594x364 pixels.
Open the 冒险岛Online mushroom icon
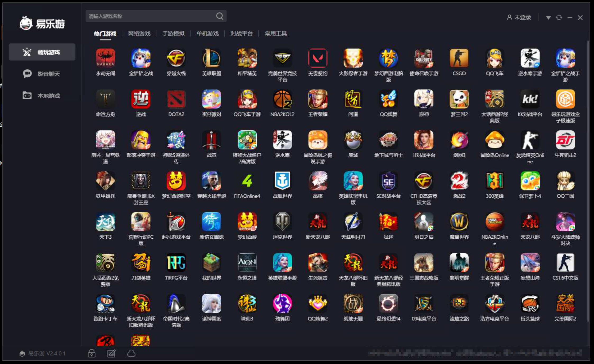pos(495,140)
